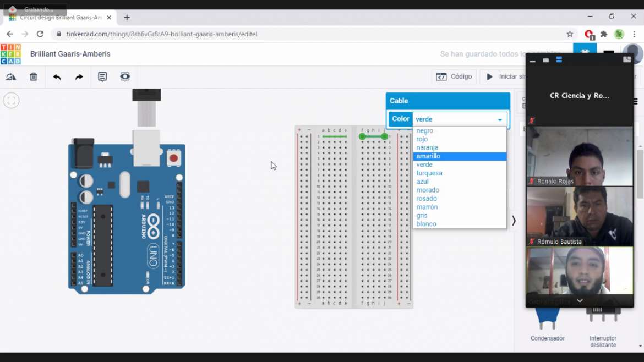Expand the components panel arrow
This screenshot has width=644, height=362.
[x=513, y=220]
